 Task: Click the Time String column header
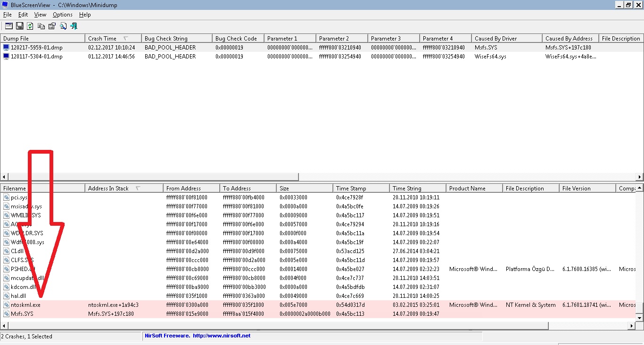pyautogui.click(x=418, y=189)
